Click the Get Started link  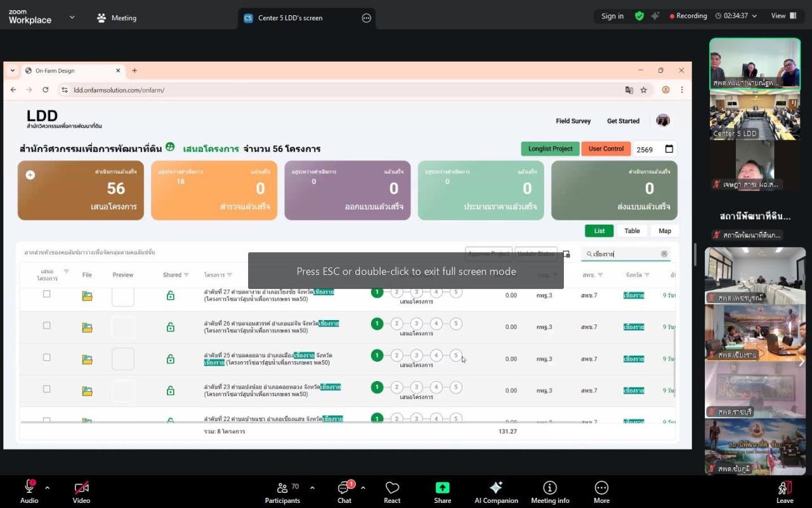(623, 121)
